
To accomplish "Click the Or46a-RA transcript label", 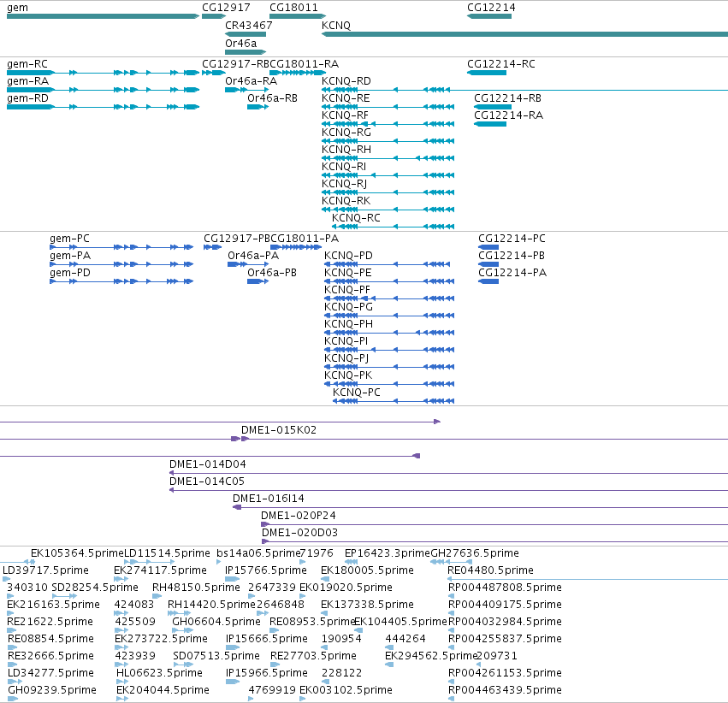I will point(252,80).
